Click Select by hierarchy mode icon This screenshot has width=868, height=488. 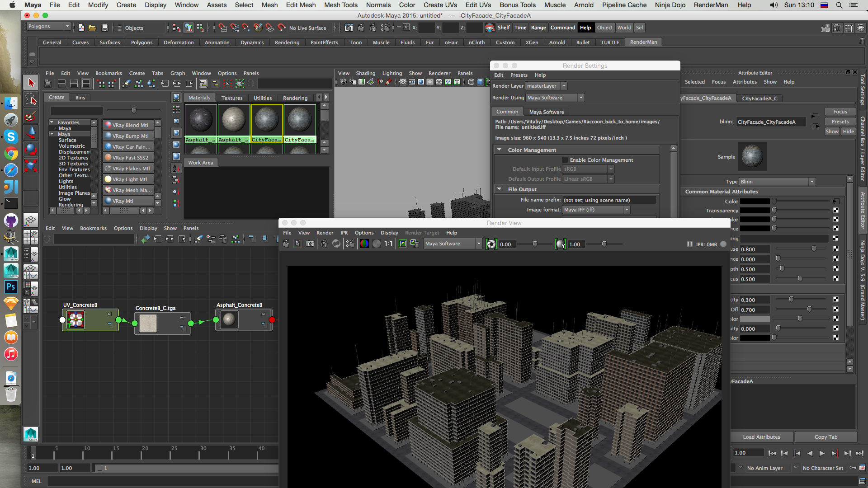pos(176,28)
